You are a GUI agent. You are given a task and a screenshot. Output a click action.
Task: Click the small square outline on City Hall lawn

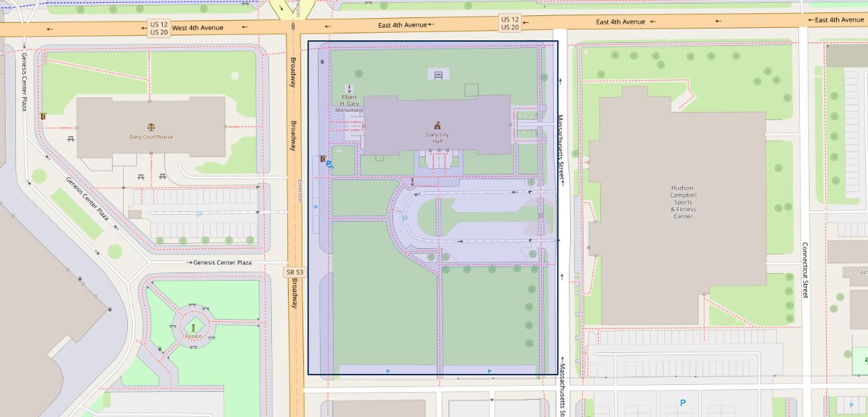point(472,89)
